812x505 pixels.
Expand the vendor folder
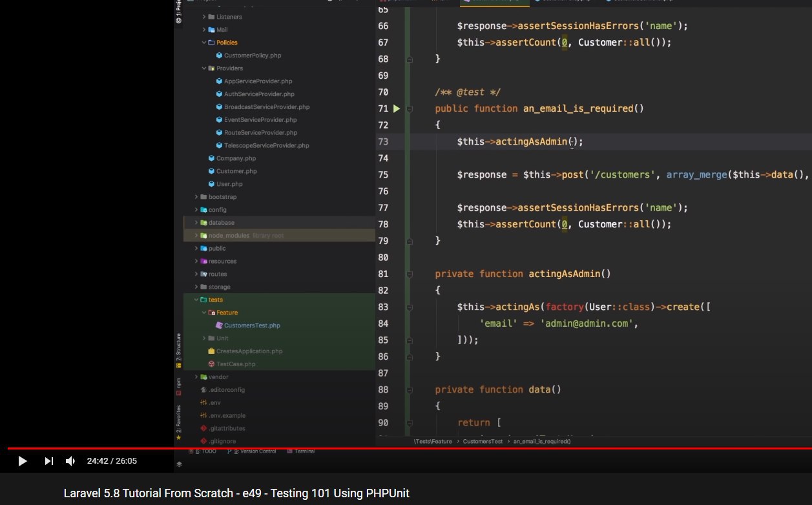pyautogui.click(x=196, y=377)
